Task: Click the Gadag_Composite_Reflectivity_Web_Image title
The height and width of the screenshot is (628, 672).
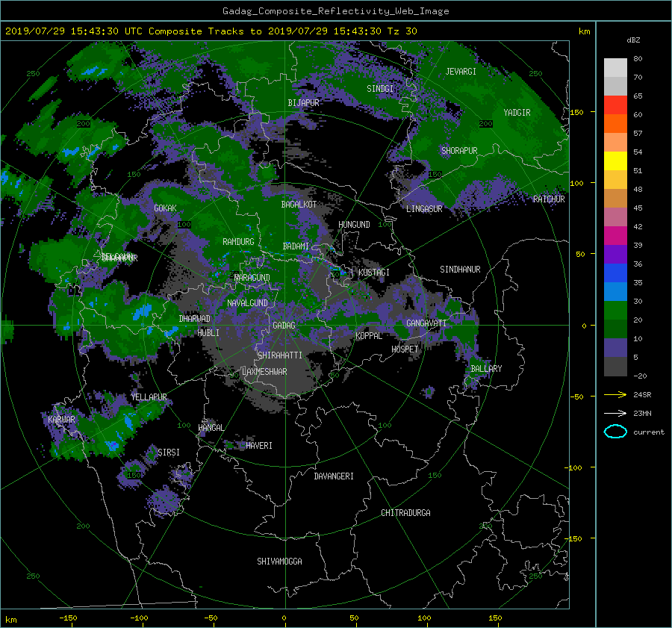Action: pos(335,11)
